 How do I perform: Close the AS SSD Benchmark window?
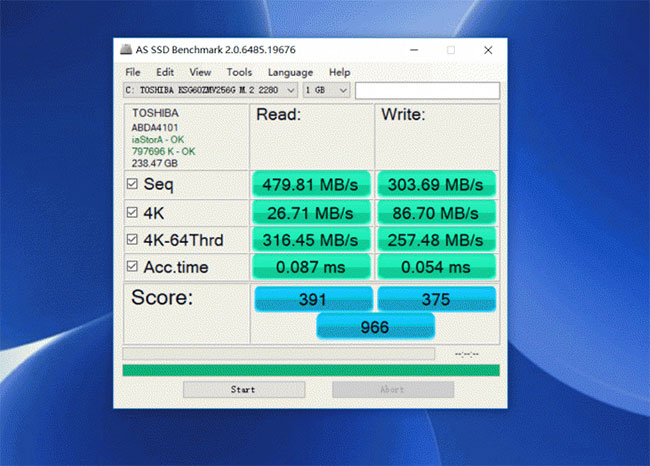point(488,50)
